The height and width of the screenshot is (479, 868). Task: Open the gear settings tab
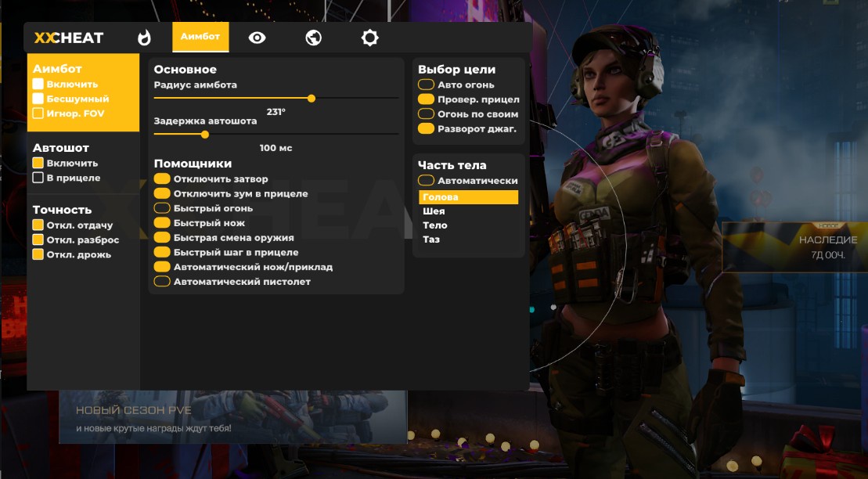pyautogui.click(x=369, y=38)
